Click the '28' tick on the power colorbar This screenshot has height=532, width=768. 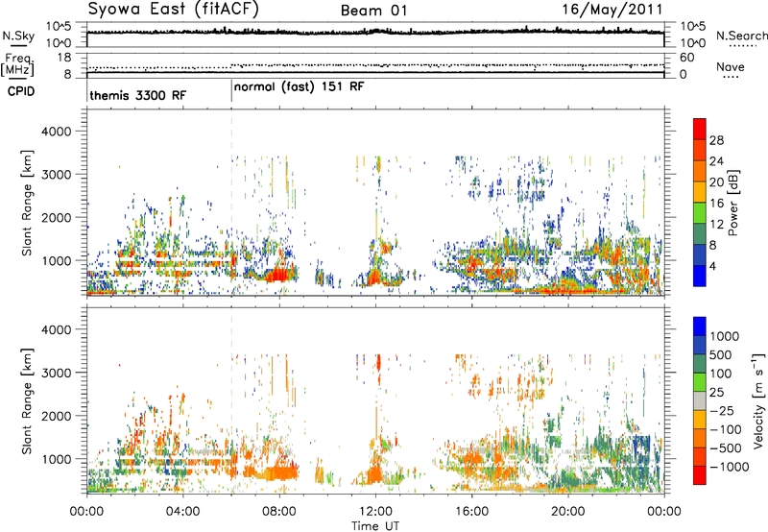coord(716,140)
